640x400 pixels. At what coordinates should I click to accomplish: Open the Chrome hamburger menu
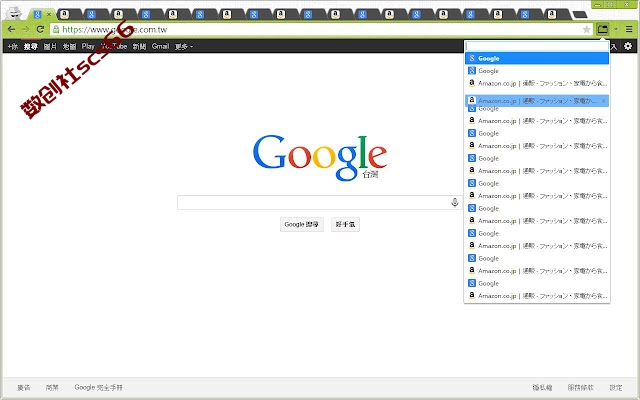click(629, 29)
